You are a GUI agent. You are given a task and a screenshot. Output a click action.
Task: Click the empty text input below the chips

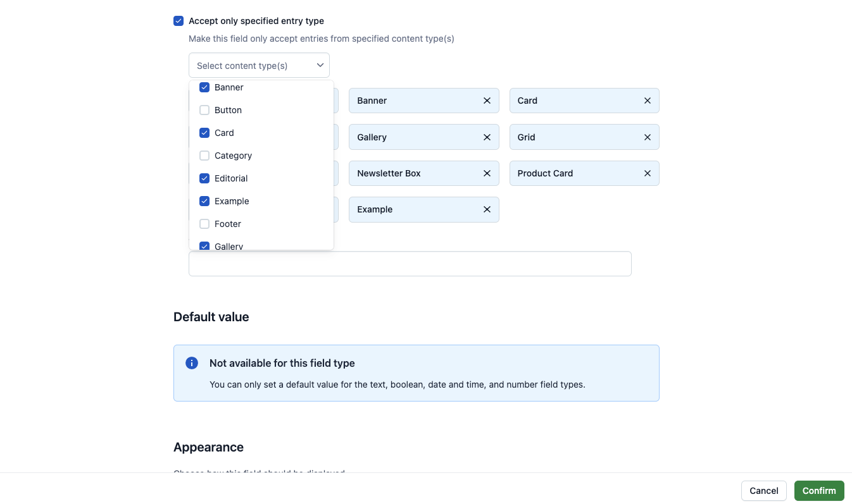click(410, 263)
